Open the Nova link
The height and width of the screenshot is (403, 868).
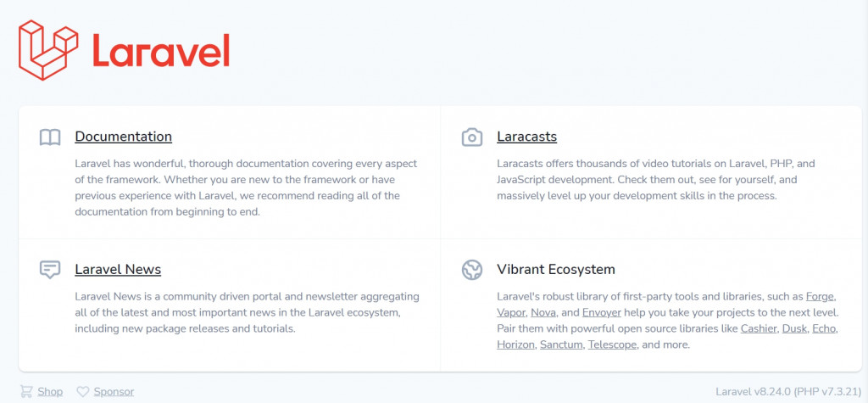tap(543, 312)
